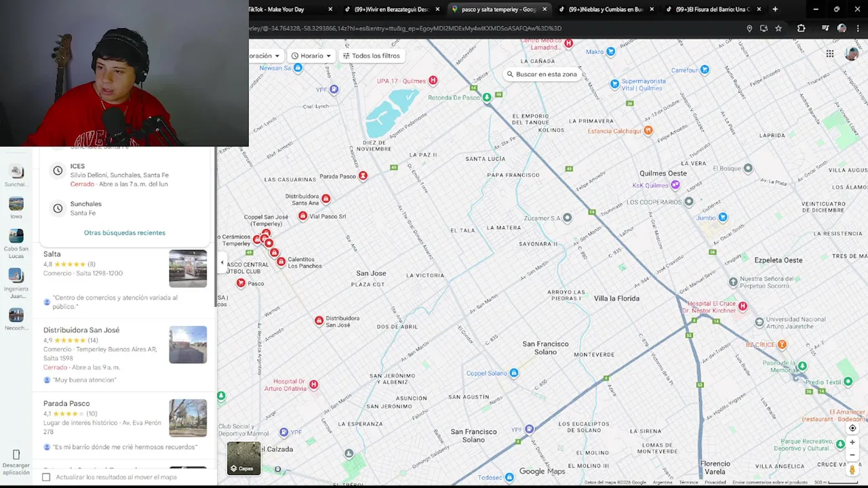
Task: Show my location on the map
Action: pos(852,428)
